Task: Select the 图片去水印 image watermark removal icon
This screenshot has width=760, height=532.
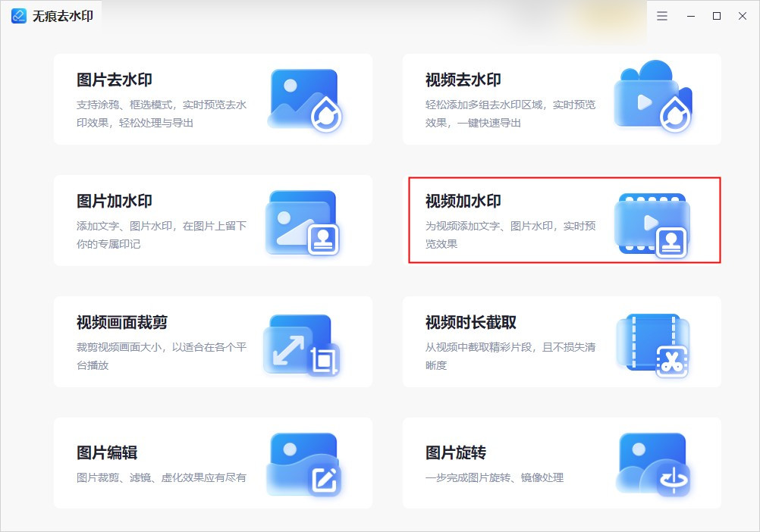Action: pos(303,99)
